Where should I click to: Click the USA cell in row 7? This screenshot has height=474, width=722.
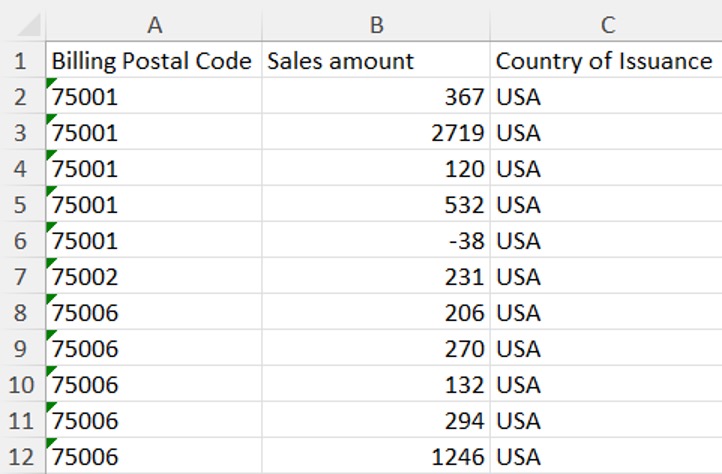[606, 276]
